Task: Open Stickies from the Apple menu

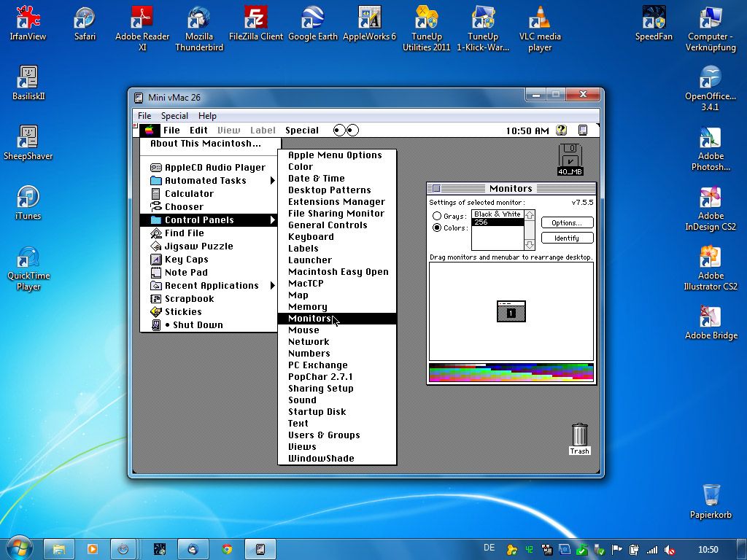Action: (x=208, y=312)
